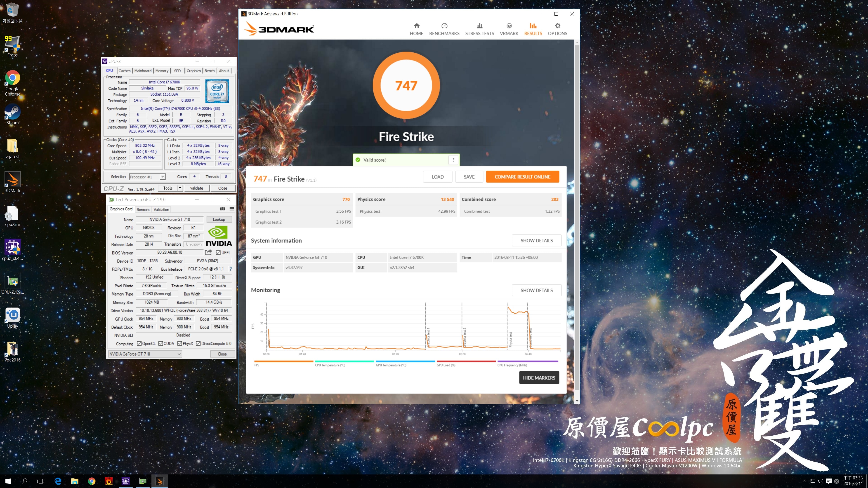868x488 pixels.
Task: Click GPU-Z Lookup button
Action: (x=219, y=219)
